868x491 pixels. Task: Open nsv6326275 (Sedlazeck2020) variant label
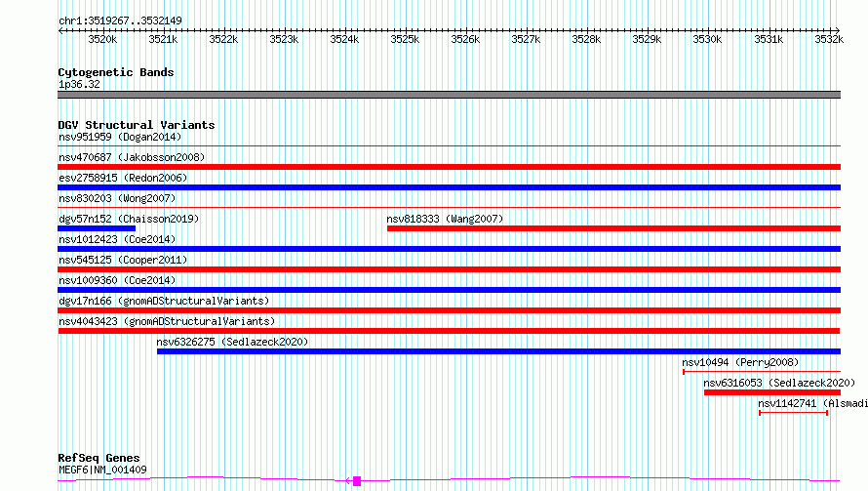232,342
